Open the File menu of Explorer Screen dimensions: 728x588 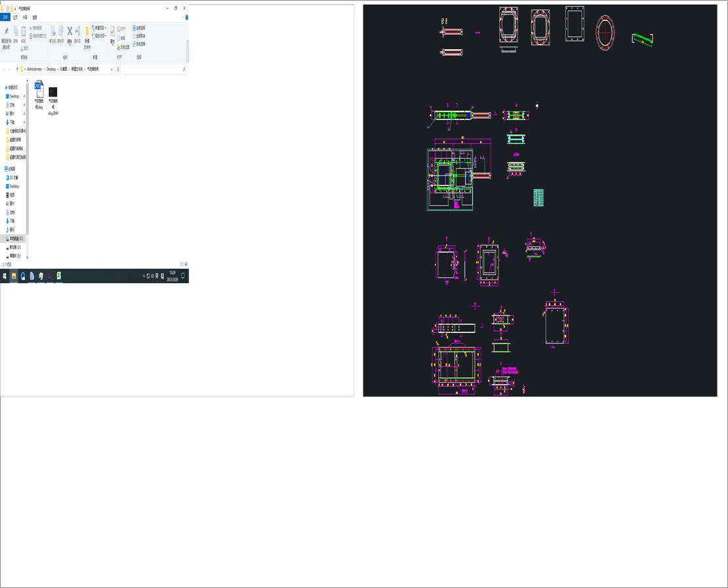(5, 17)
